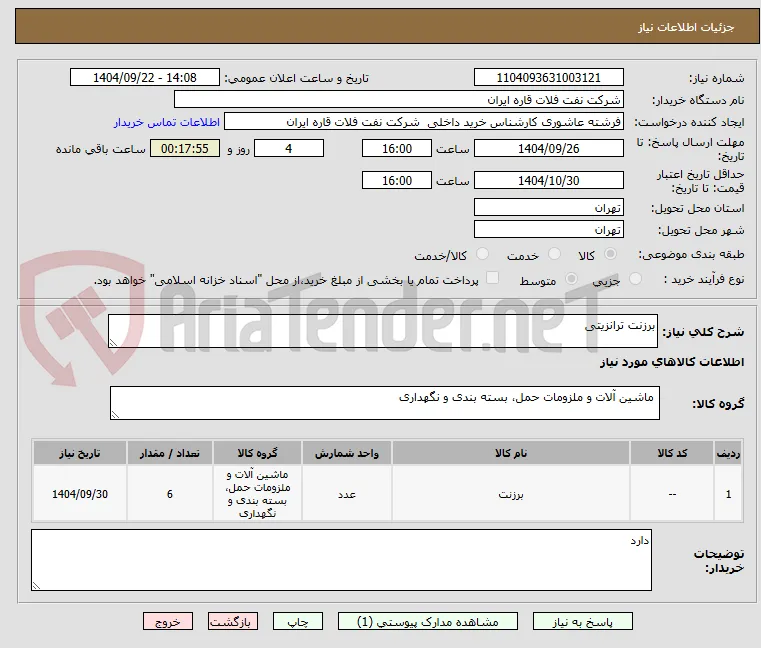
Task: Click the بازگشت back button
Action: [x=233, y=622]
